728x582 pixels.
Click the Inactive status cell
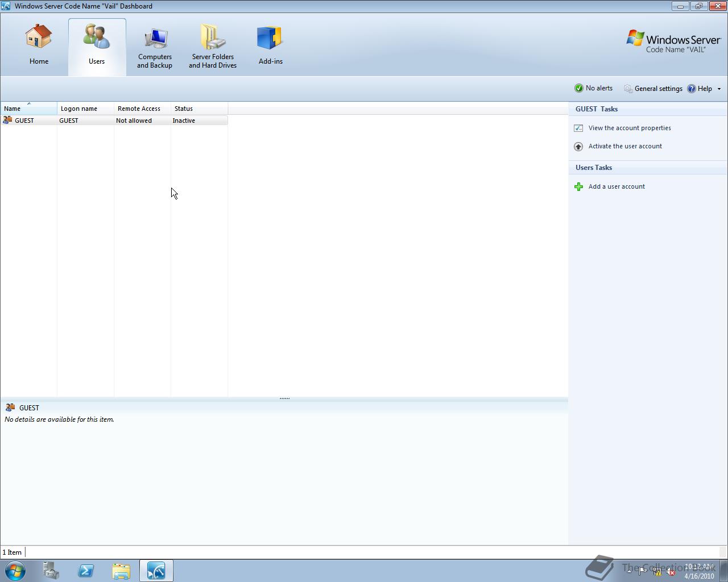pyautogui.click(x=184, y=120)
